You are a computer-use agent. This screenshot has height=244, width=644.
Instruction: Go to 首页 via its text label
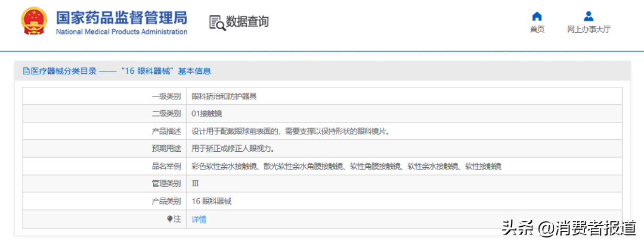click(x=537, y=30)
